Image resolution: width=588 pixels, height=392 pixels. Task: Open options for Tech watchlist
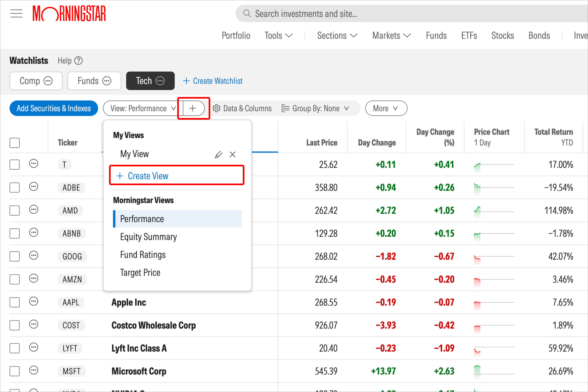pyautogui.click(x=160, y=81)
